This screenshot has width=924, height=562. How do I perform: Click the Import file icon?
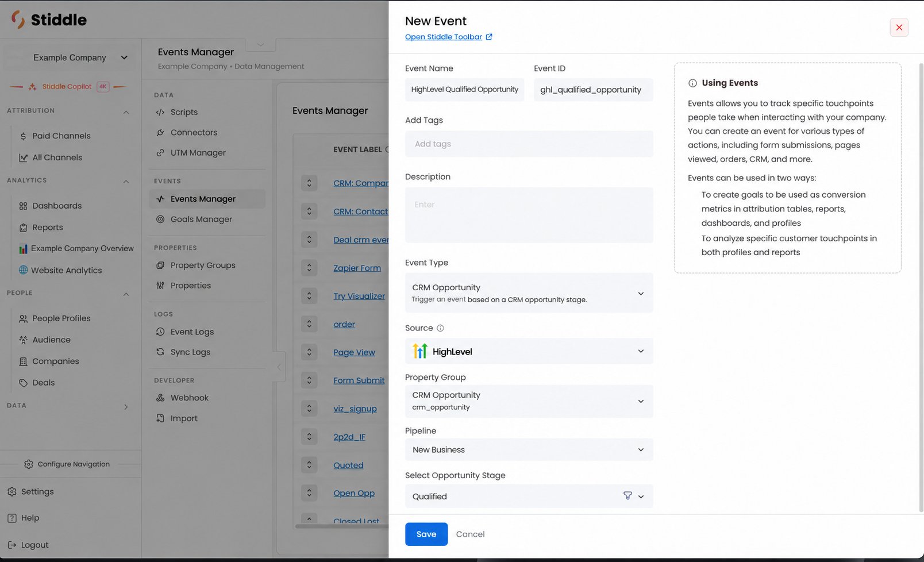coord(160,418)
